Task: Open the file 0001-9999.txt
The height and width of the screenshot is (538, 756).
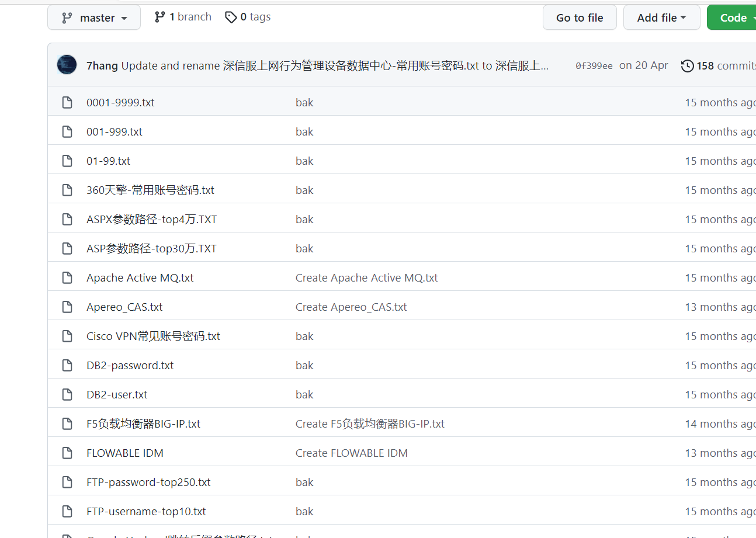Action: 120,103
